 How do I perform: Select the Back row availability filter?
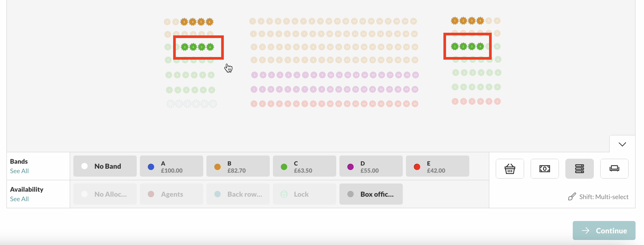click(x=238, y=194)
